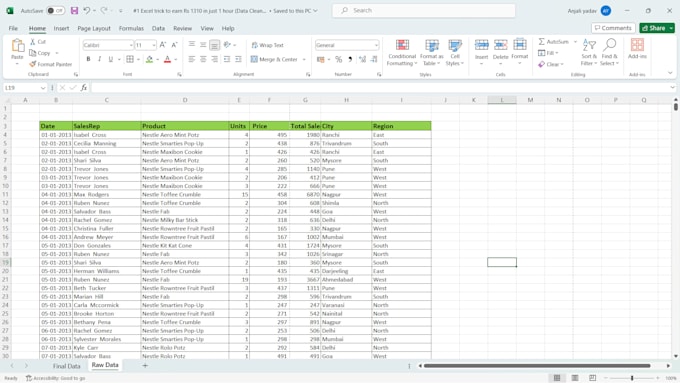The width and height of the screenshot is (680, 383).
Task: Switch to Page Break Preview
Action: point(592,378)
